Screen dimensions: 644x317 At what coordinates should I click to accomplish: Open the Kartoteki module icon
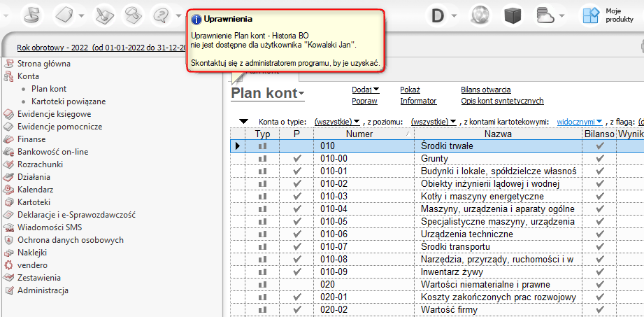[x=8, y=202]
